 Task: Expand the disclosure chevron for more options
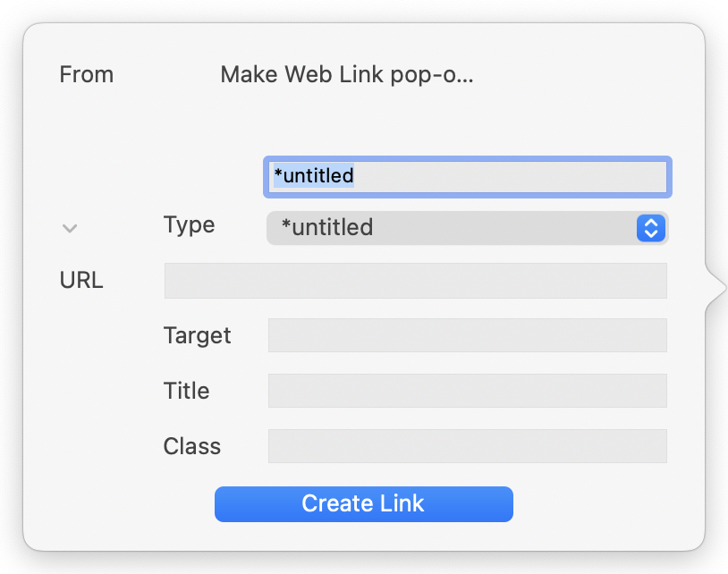point(70,228)
